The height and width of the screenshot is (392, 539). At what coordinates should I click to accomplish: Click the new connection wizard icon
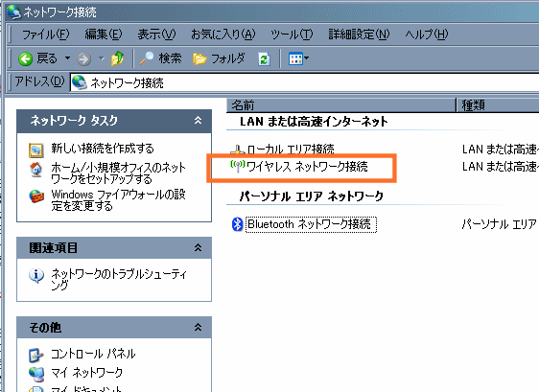click(36, 150)
